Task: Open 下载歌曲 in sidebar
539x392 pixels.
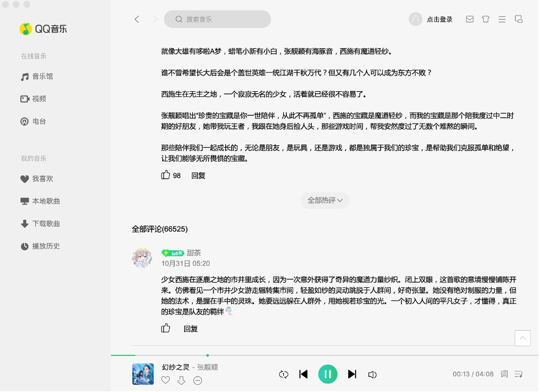Action: [40, 224]
